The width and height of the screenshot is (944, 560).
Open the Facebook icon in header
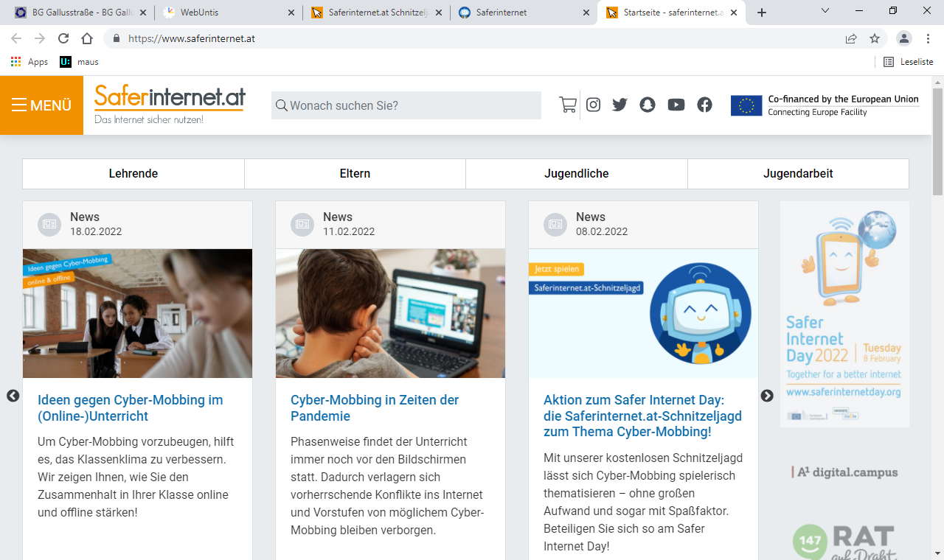point(704,105)
